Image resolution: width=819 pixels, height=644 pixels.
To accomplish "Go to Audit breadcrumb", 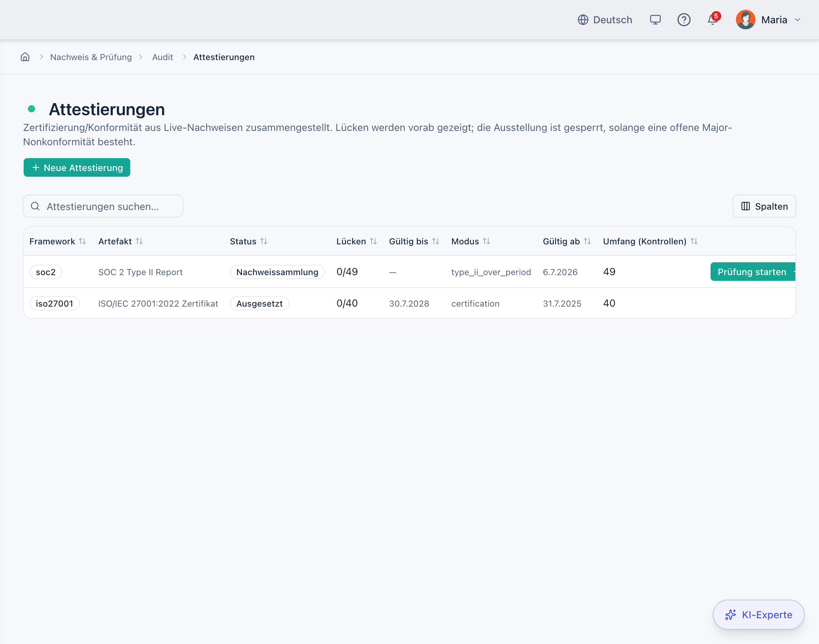I will coord(163,57).
